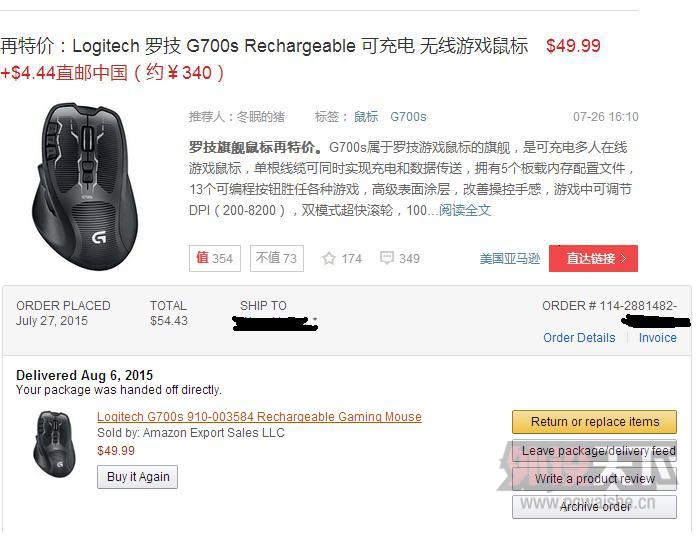Expand full article via 阅读全文 link
The height and width of the screenshot is (536, 697).
465,210
